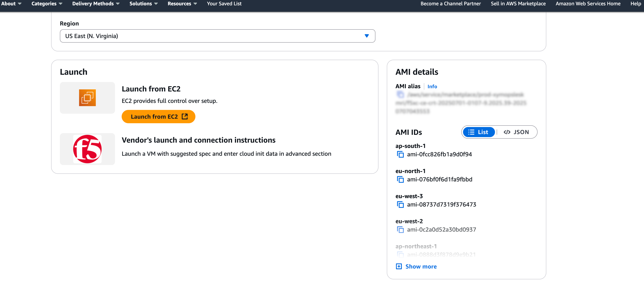The height and width of the screenshot is (286, 644).
Task: Click the external link icon on Launch button
Action: pos(185,116)
